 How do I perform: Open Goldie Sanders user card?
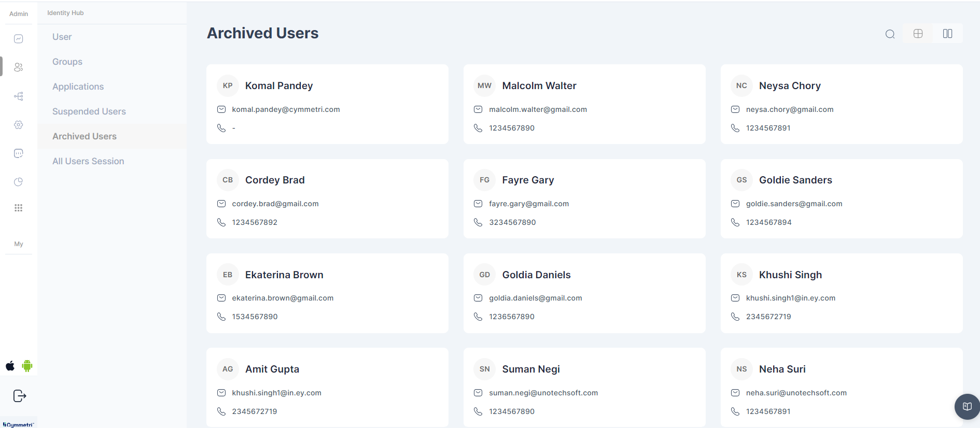click(x=841, y=198)
